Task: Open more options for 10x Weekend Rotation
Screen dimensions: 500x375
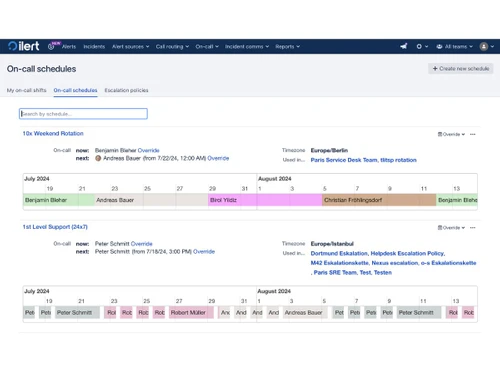Action: point(473,134)
